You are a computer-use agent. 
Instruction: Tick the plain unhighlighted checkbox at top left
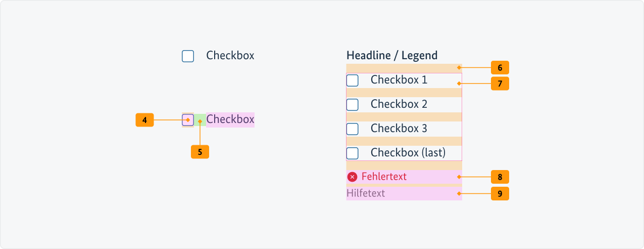pos(188,56)
